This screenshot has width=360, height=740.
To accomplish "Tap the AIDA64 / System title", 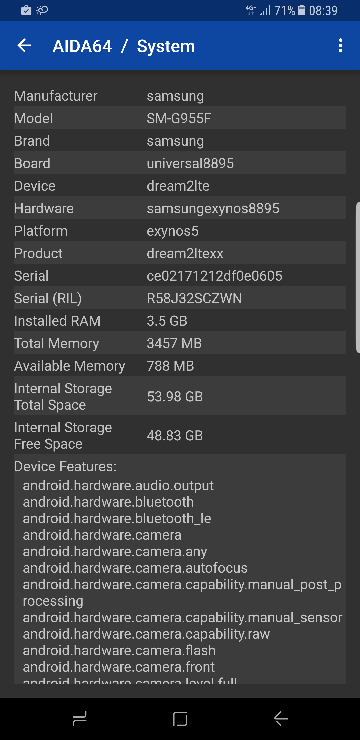I will pyautogui.click(x=124, y=46).
